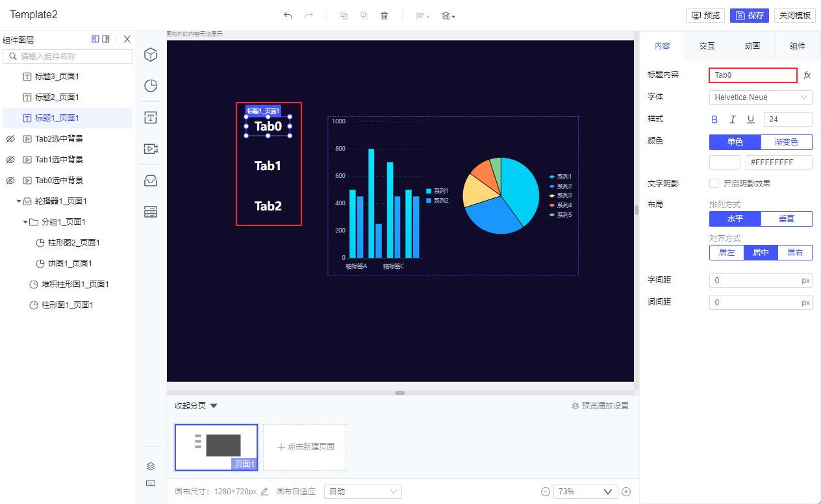Viewport: 821px width, 504px height.
Task: Click the redo arrow icon
Action: point(309,16)
